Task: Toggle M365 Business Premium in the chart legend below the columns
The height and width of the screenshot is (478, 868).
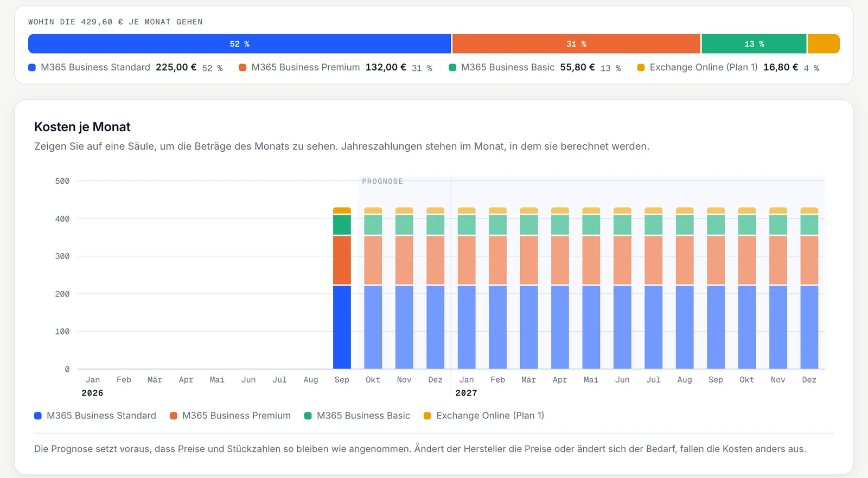Action: click(230, 416)
